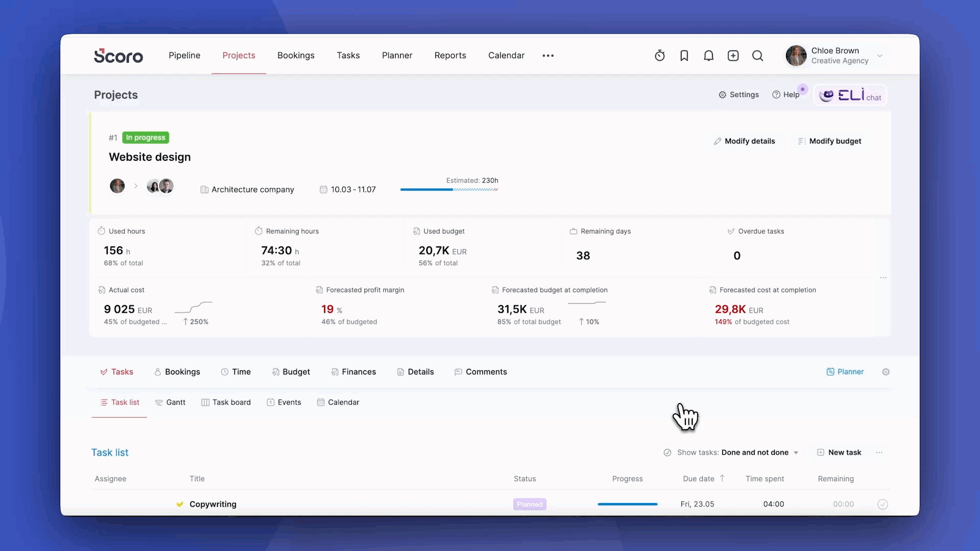
Task: Go to the Pipeline menu
Action: [x=184, y=55]
